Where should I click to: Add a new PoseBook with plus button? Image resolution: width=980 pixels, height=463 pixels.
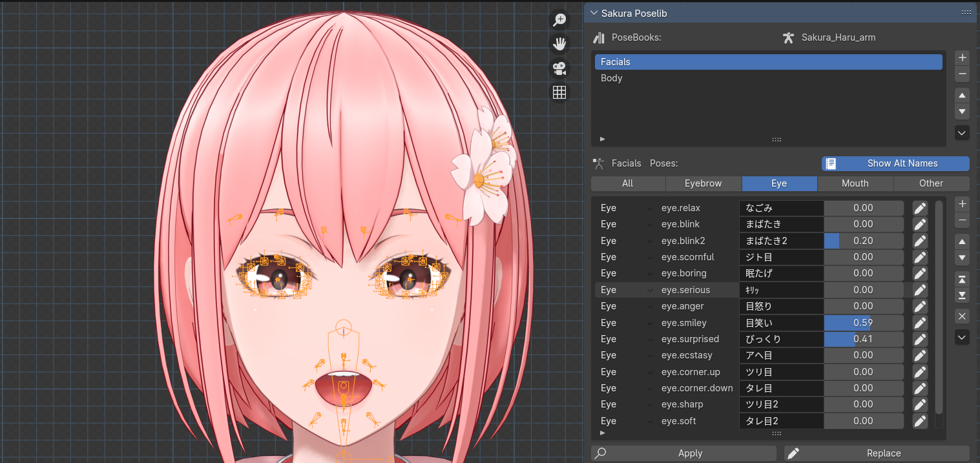962,57
